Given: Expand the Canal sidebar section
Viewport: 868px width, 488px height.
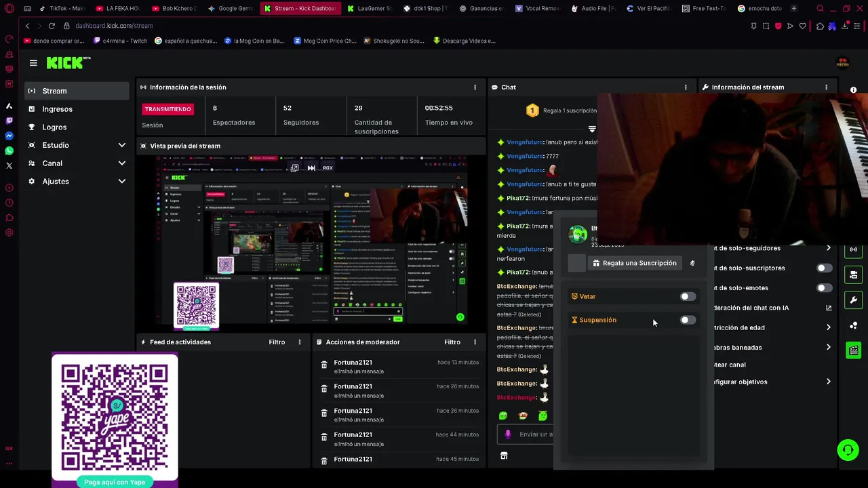Looking at the screenshot, I should click(x=122, y=163).
